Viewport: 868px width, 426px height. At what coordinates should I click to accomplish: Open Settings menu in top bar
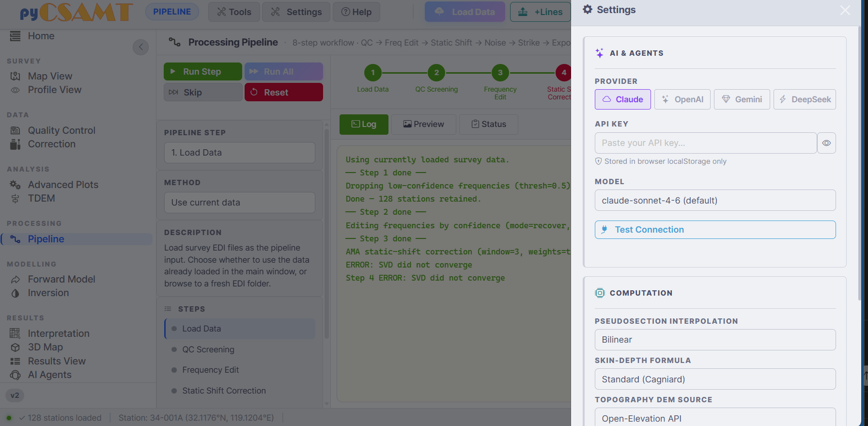click(x=296, y=12)
